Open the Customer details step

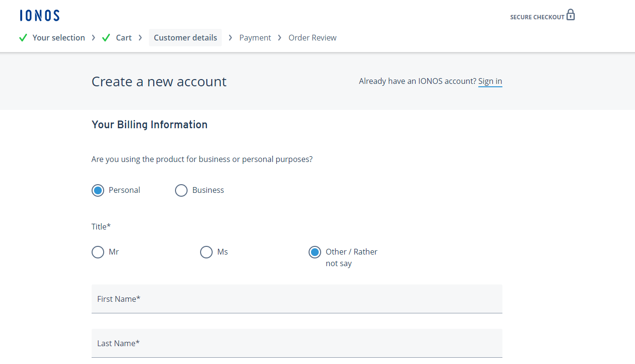pyautogui.click(x=185, y=38)
